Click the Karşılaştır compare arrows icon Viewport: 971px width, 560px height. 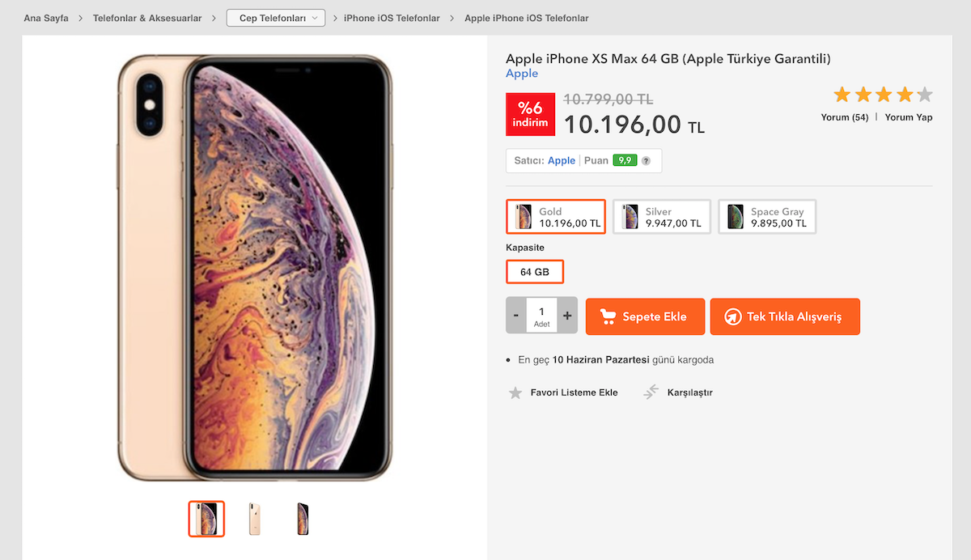click(x=651, y=392)
